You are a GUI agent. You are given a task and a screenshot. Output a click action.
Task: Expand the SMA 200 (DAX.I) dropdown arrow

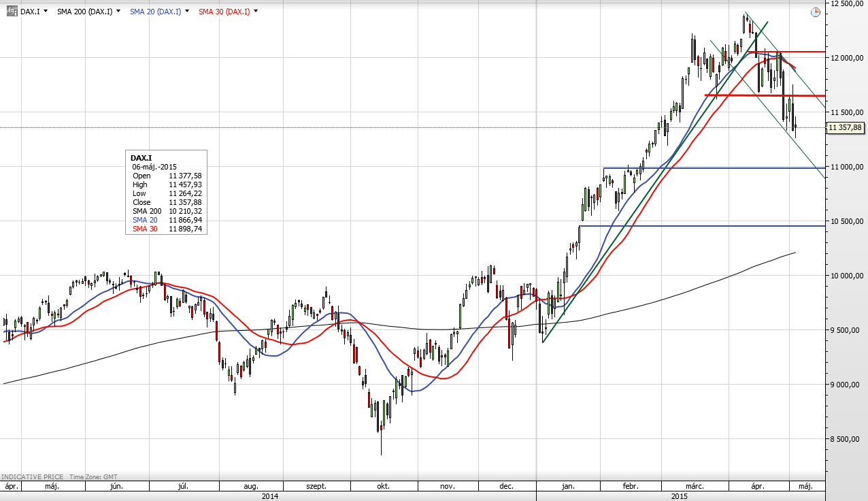(x=119, y=12)
